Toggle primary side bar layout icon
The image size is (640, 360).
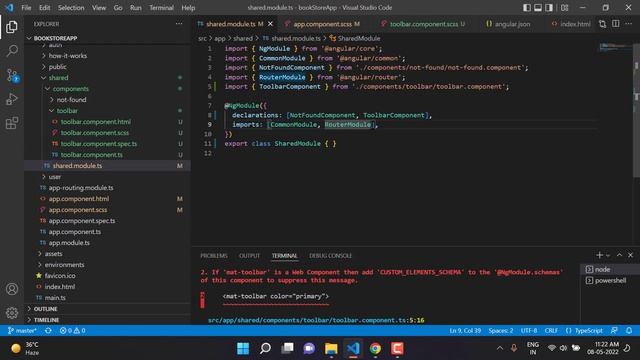pyautogui.click(x=527, y=8)
